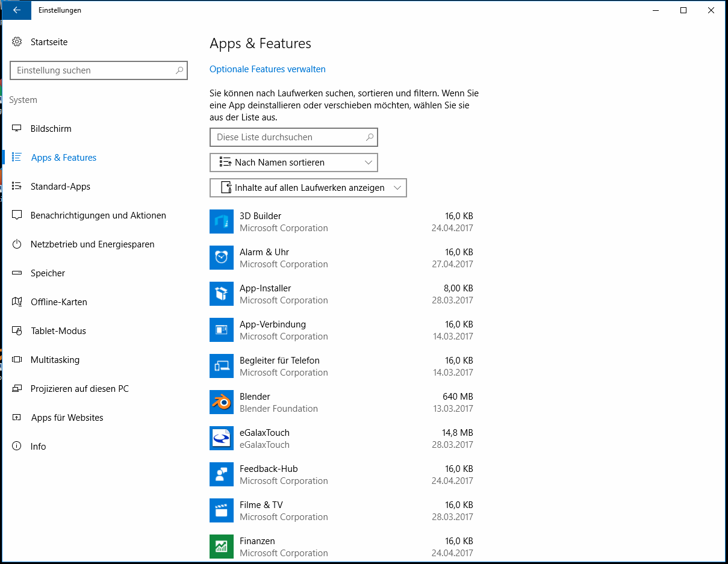
Task: Click the Blender application icon
Action: 221,402
